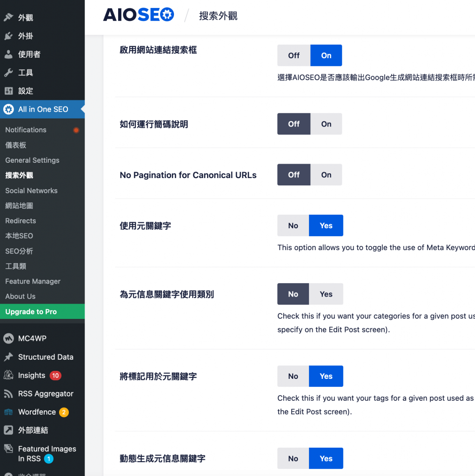Click the 外掛 plugin icon
The height and width of the screenshot is (476, 475).
click(x=8, y=36)
